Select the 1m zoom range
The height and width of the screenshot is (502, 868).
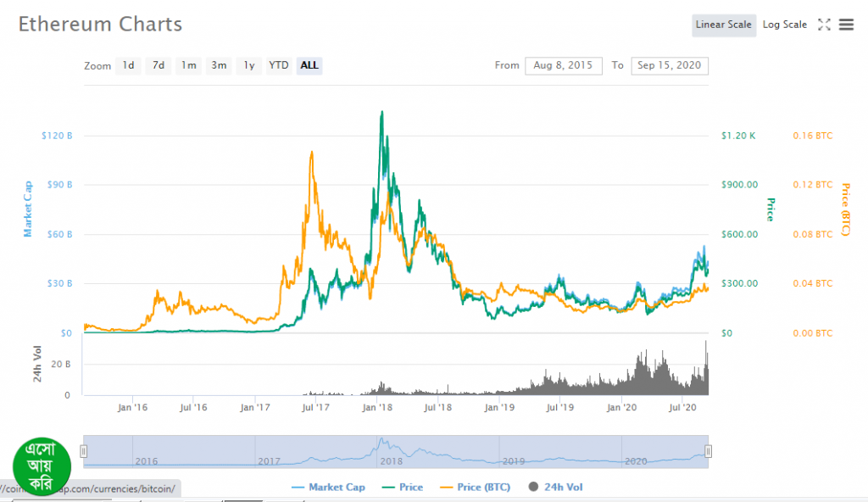188,65
